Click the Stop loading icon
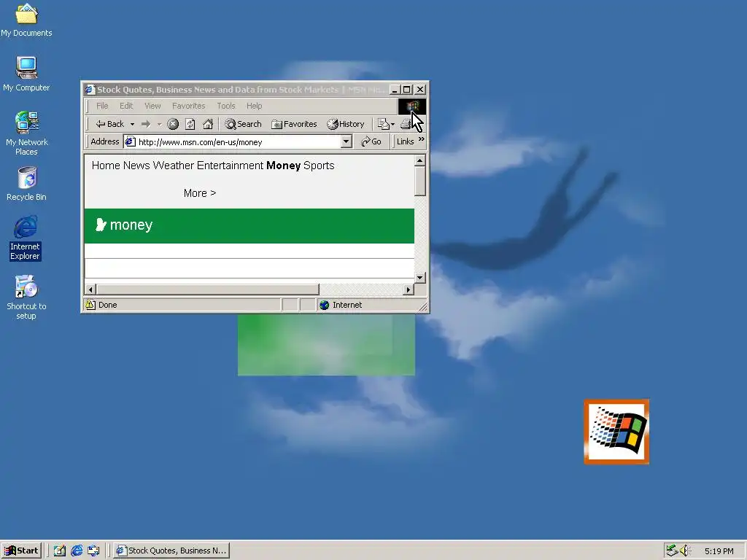 (x=173, y=124)
